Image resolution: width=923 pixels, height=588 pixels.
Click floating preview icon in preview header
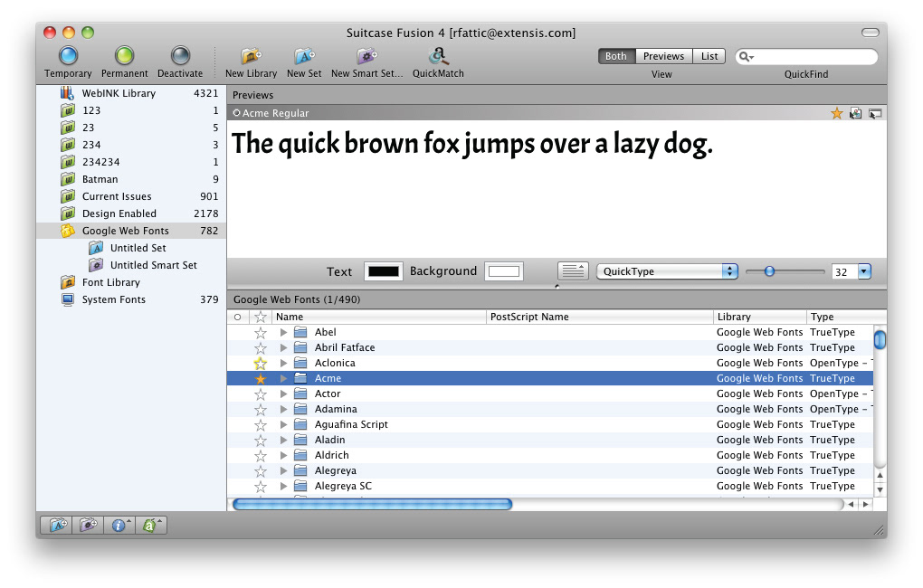(x=875, y=113)
